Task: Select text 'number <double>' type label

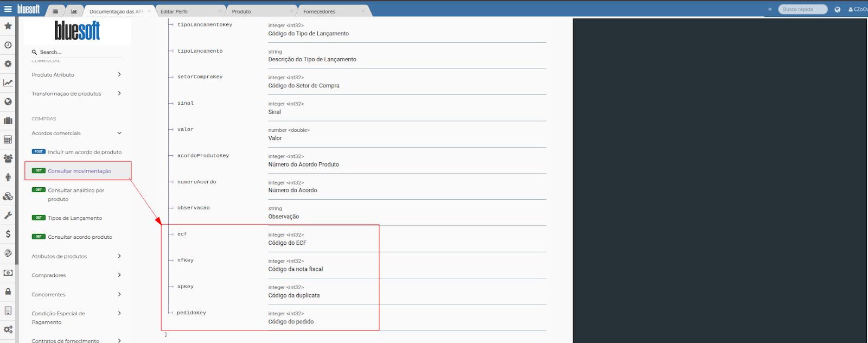Action: coord(289,130)
